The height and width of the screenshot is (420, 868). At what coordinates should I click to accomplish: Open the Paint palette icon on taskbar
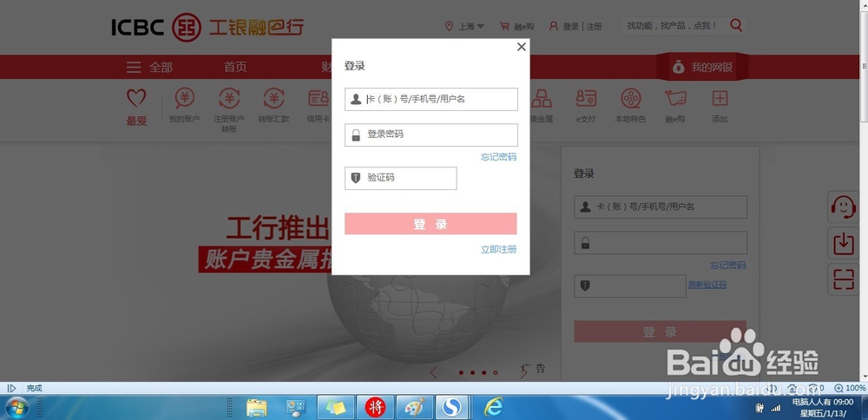(x=415, y=409)
